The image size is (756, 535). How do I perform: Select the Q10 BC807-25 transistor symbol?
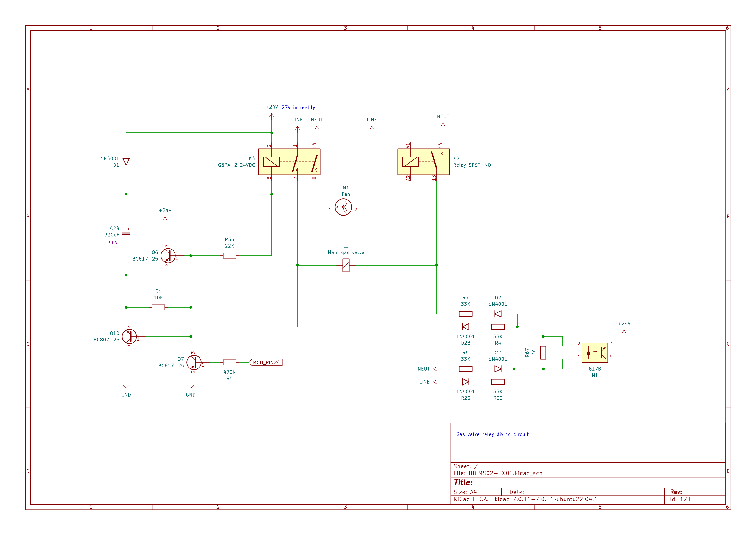coord(129,336)
